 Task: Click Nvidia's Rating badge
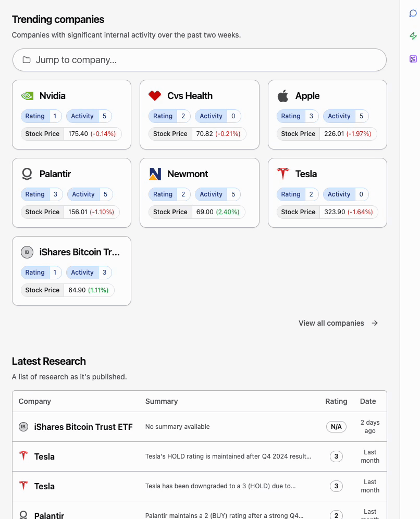41,116
